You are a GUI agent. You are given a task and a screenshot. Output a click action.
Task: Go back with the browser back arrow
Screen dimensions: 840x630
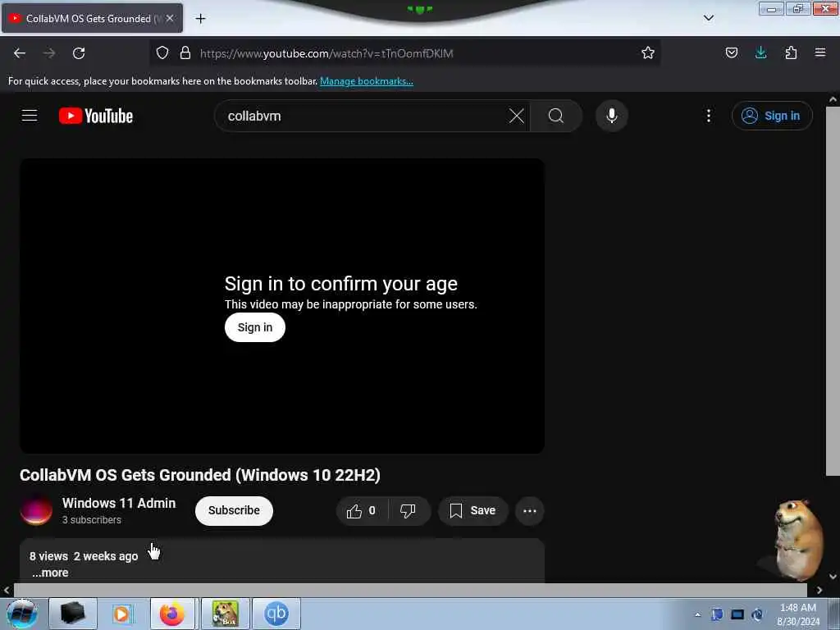[x=20, y=53]
